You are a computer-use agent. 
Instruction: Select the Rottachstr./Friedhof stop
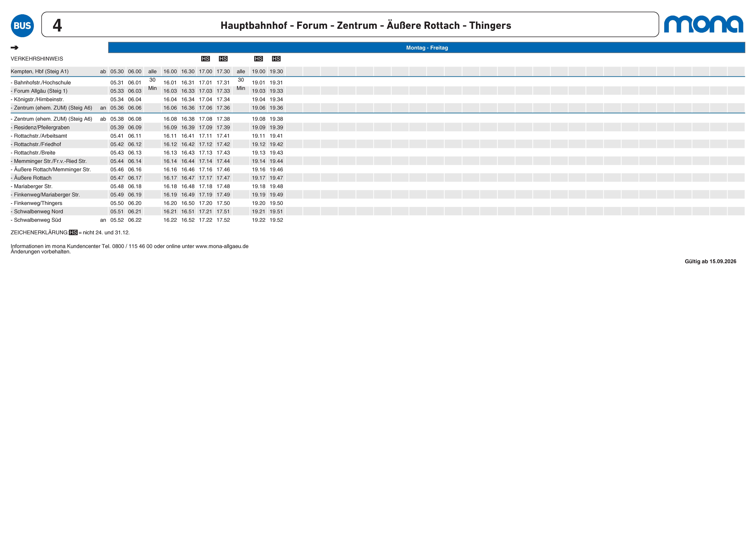click(x=36, y=144)
